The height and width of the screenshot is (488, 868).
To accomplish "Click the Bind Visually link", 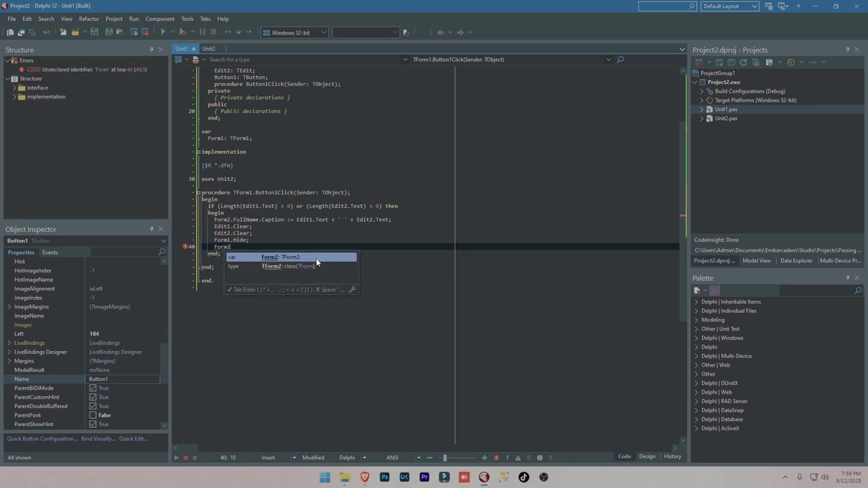I will pyautogui.click(x=98, y=439).
